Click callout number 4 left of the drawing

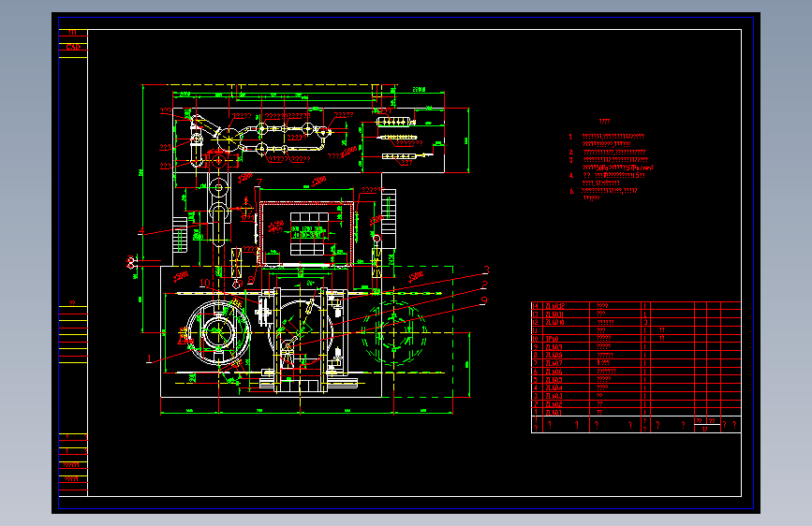(x=141, y=231)
